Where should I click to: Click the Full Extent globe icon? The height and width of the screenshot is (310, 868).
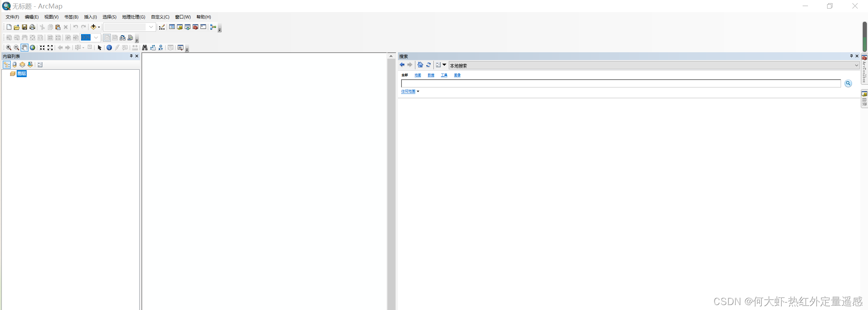point(32,48)
